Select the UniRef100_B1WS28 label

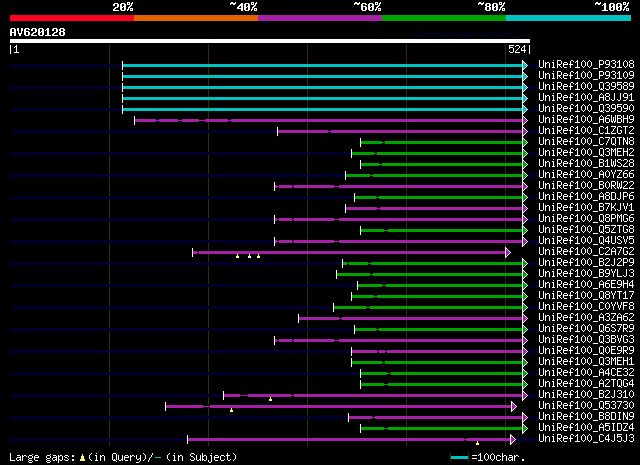(x=586, y=164)
